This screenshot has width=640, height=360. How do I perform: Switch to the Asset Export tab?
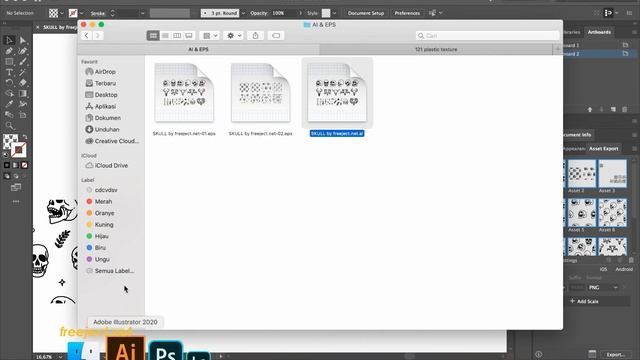[x=603, y=149]
